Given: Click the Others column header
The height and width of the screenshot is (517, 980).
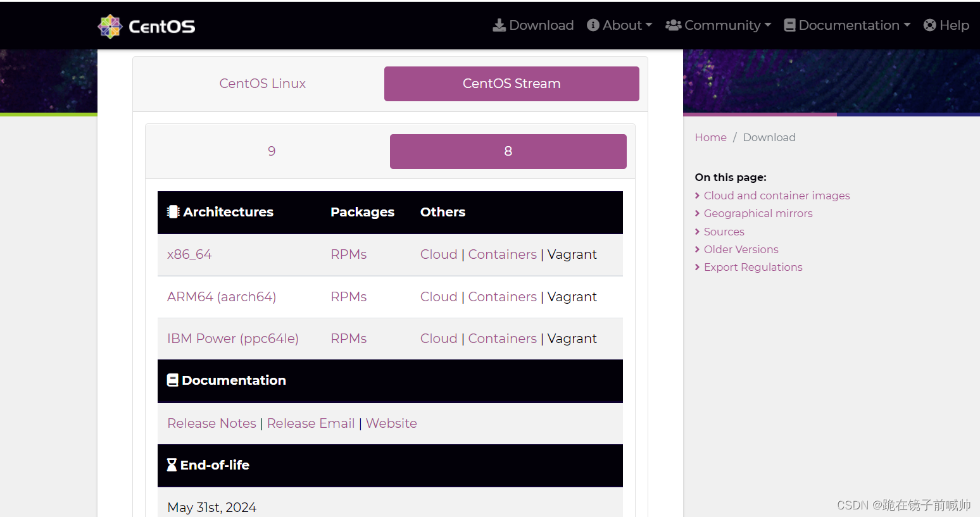Looking at the screenshot, I should click(x=443, y=212).
